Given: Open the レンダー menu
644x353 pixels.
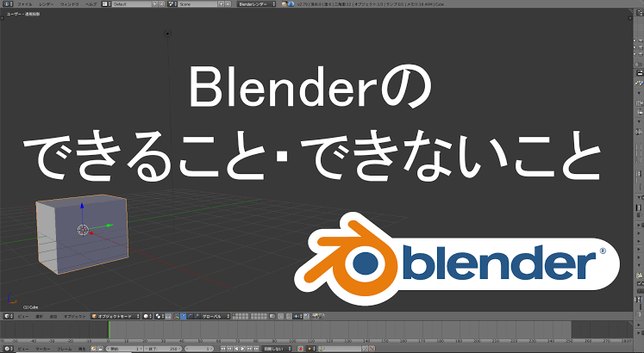Looking at the screenshot, I should click(x=46, y=4).
